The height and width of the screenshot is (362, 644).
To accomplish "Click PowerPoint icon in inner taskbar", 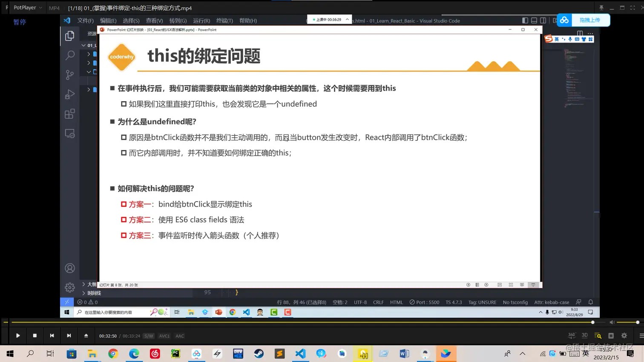I will point(218,312).
